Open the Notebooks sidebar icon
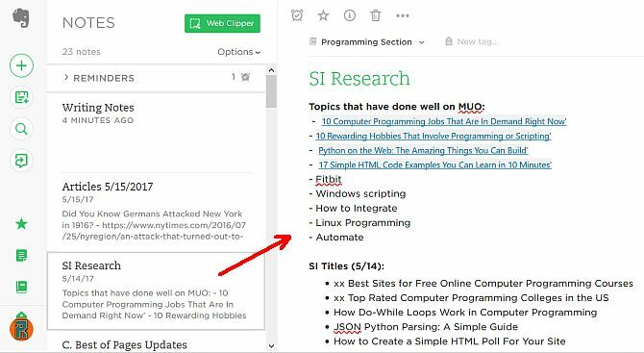Viewport: 644px width, 353px height. tap(21, 287)
